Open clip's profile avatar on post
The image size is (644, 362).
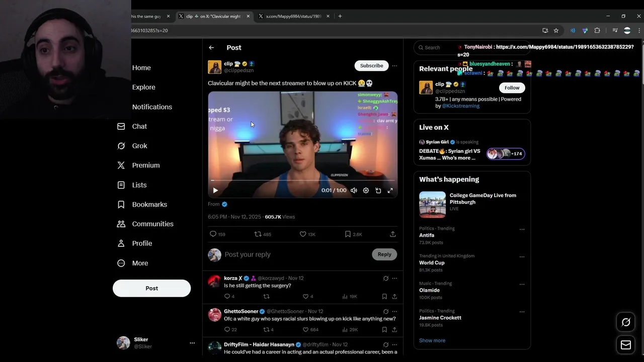(x=215, y=67)
